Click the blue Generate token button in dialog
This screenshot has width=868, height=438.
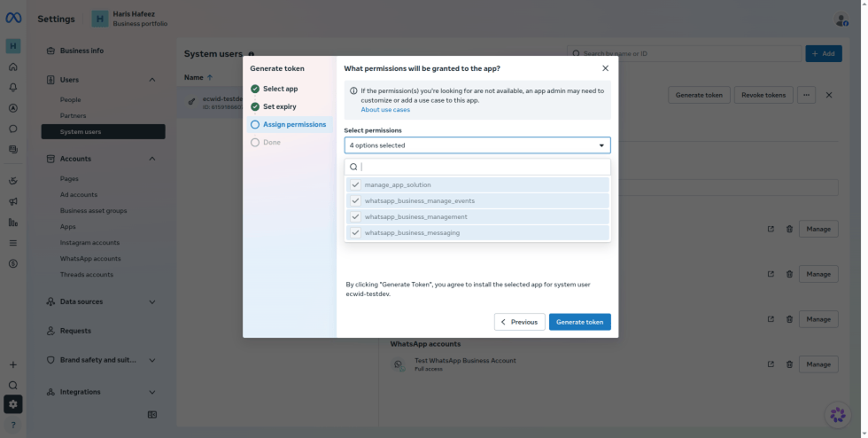[x=579, y=322]
